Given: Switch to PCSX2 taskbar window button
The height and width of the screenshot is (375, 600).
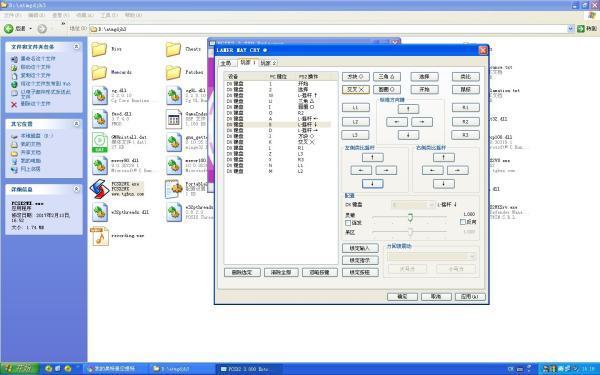Looking at the screenshot, I should 249,369.
